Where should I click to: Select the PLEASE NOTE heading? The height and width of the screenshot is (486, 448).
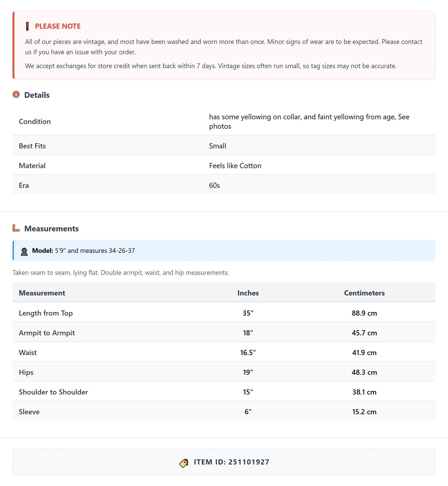point(58,26)
